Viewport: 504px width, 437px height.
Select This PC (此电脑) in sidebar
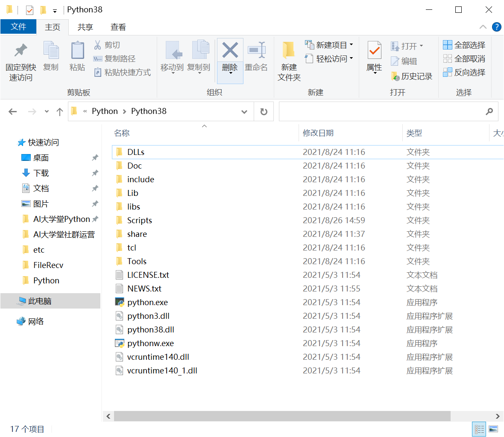coord(50,301)
